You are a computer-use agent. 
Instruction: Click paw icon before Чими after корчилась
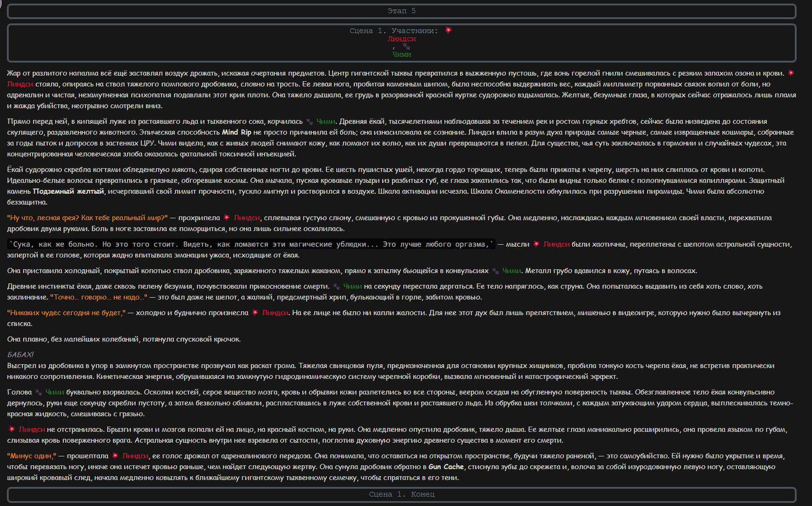point(309,121)
